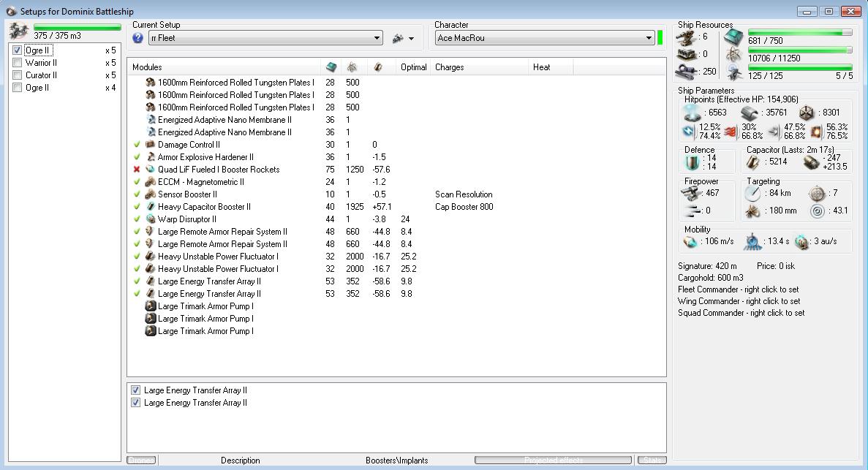The image size is (868, 470).
Task: Click Squad Commander right click to set text
Action: (x=741, y=313)
